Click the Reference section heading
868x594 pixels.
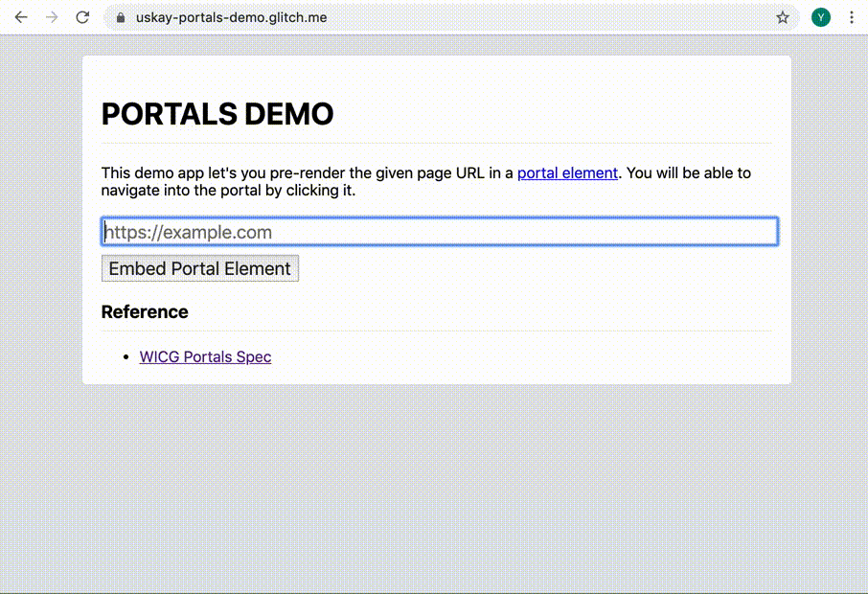coord(145,312)
